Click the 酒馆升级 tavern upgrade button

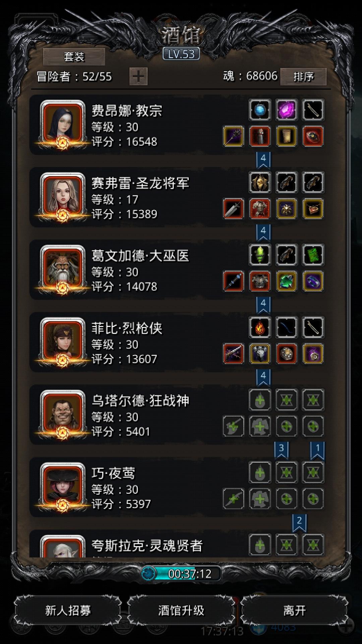pos(181,610)
